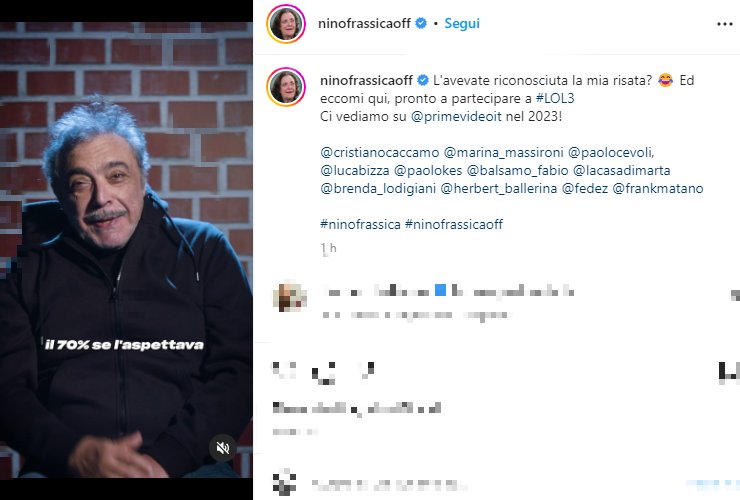The image size is (740, 500).
Task: Open the header profile picture avatar
Action: coord(286,24)
